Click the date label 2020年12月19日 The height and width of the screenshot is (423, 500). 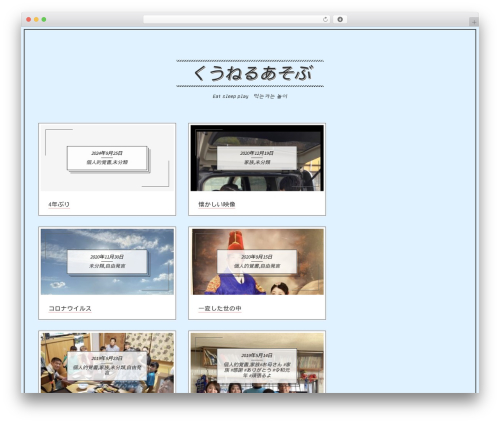(257, 153)
